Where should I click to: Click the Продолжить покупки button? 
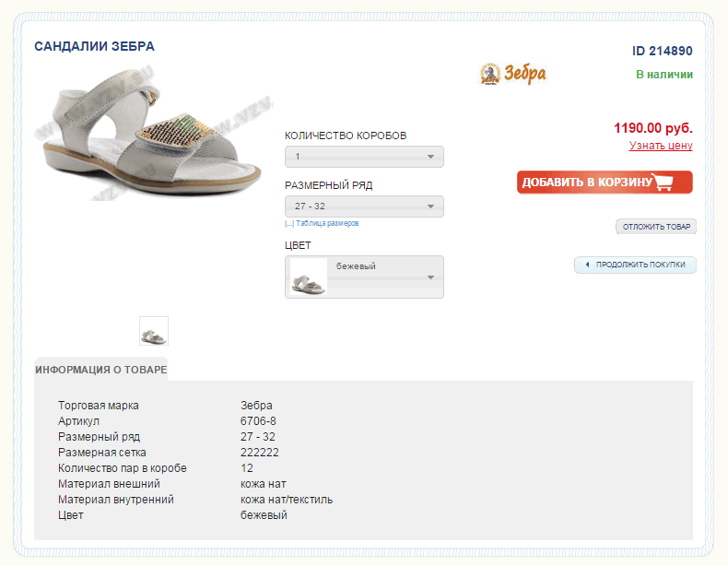(x=635, y=265)
